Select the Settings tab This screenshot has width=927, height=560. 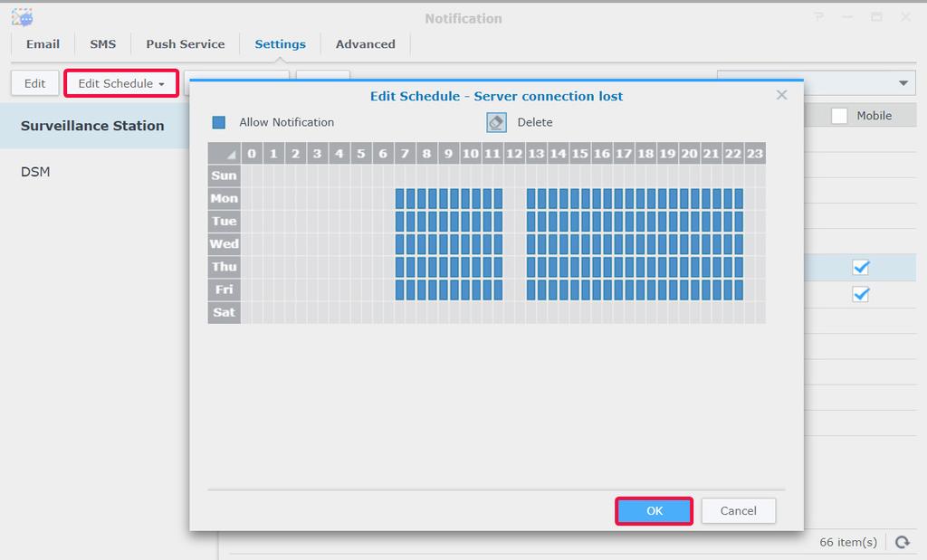(281, 44)
